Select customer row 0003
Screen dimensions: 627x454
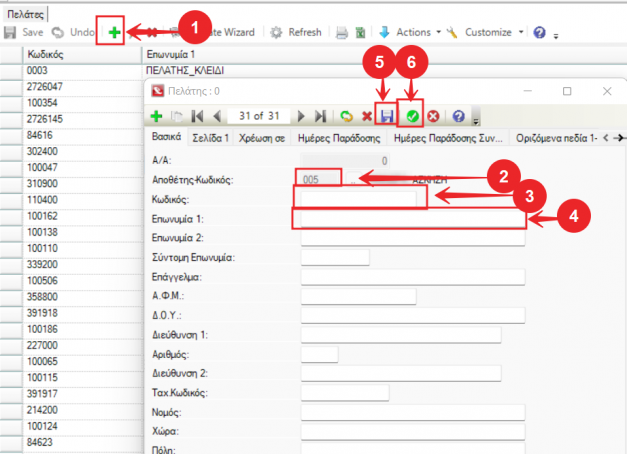click(37, 71)
